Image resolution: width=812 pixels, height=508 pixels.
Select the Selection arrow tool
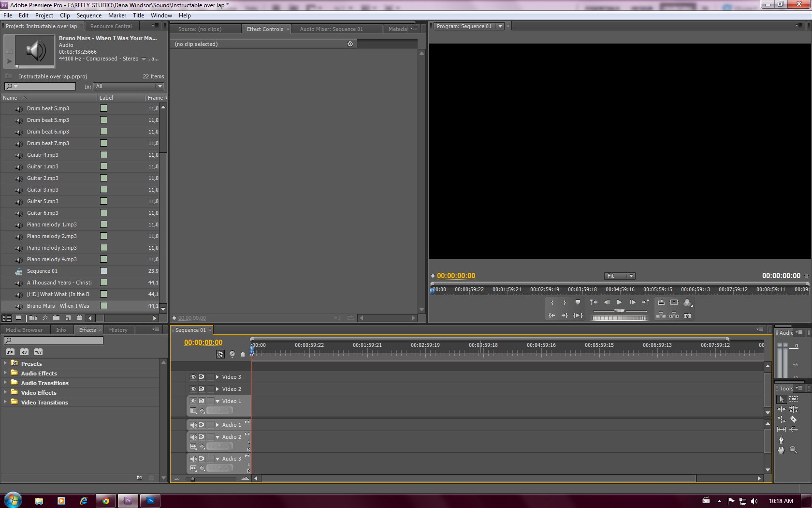point(782,399)
